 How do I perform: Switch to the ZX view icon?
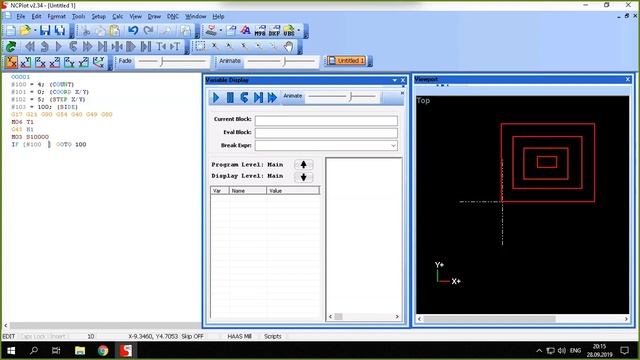(40, 62)
